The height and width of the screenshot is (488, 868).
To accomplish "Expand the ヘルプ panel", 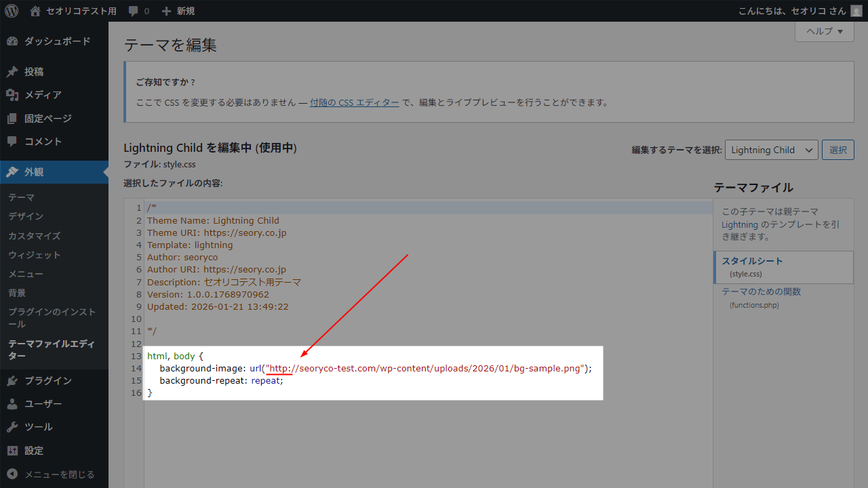I will tap(823, 31).
